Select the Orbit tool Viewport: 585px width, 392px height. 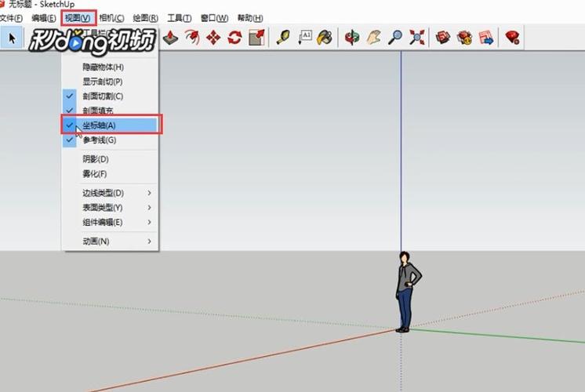pyautogui.click(x=352, y=38)
